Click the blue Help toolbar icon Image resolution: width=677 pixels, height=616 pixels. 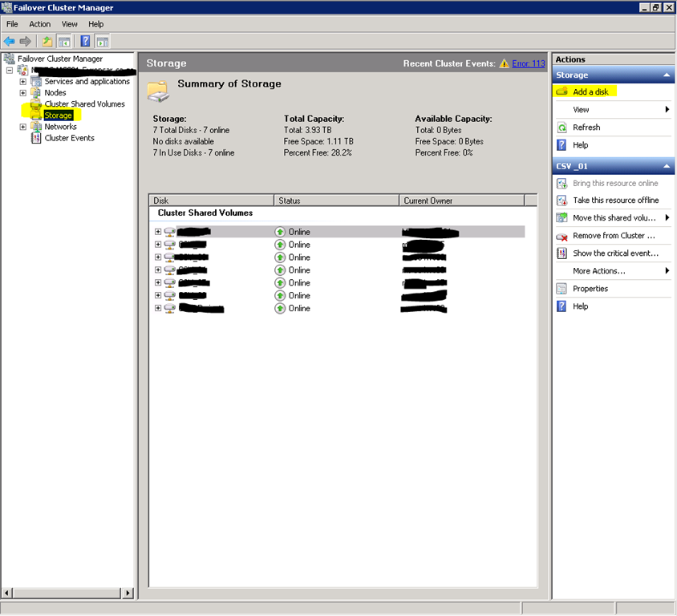click(x=85, y=41)
